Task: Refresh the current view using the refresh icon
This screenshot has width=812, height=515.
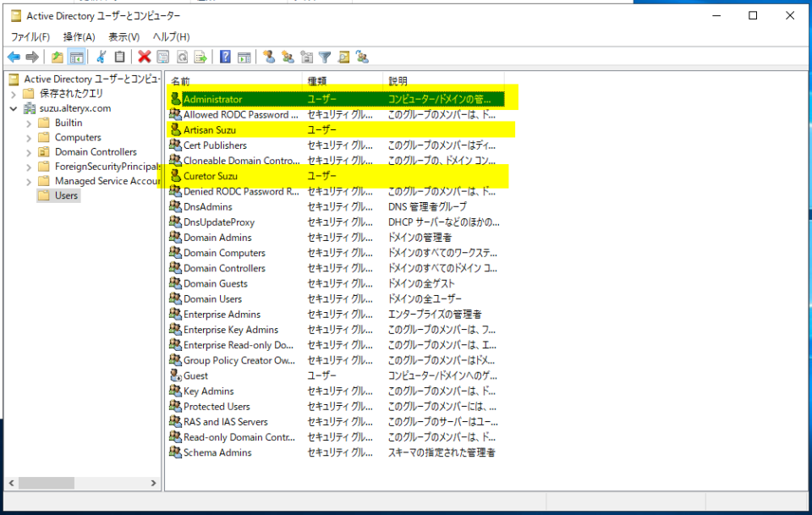Action: [x=180, y=57]
